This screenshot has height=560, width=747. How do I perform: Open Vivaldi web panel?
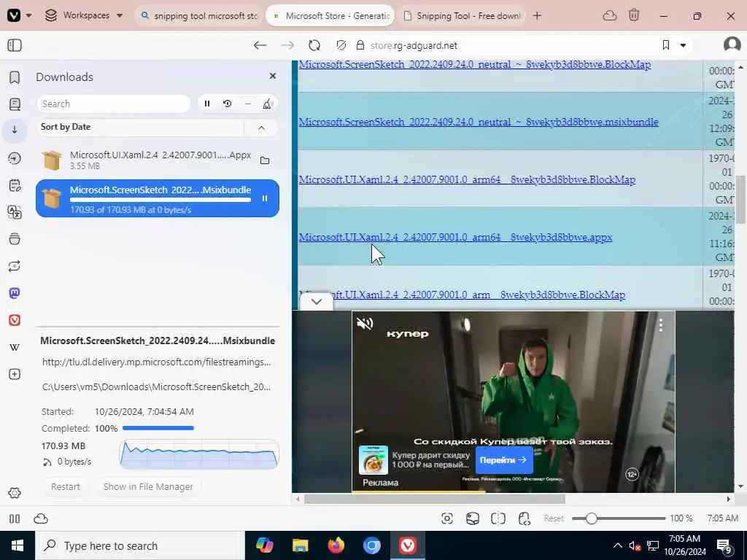point(15,320)
